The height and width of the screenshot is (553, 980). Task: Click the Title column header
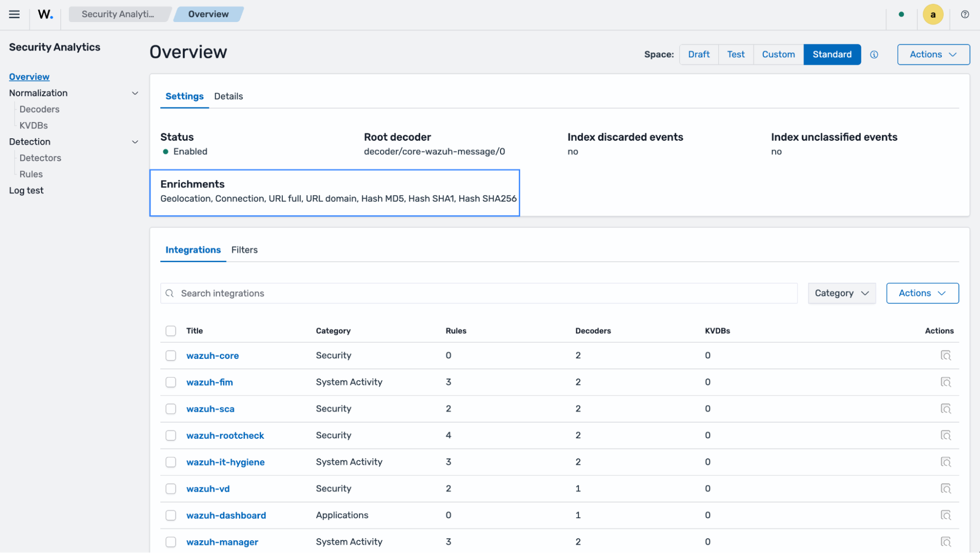[195, 331]
